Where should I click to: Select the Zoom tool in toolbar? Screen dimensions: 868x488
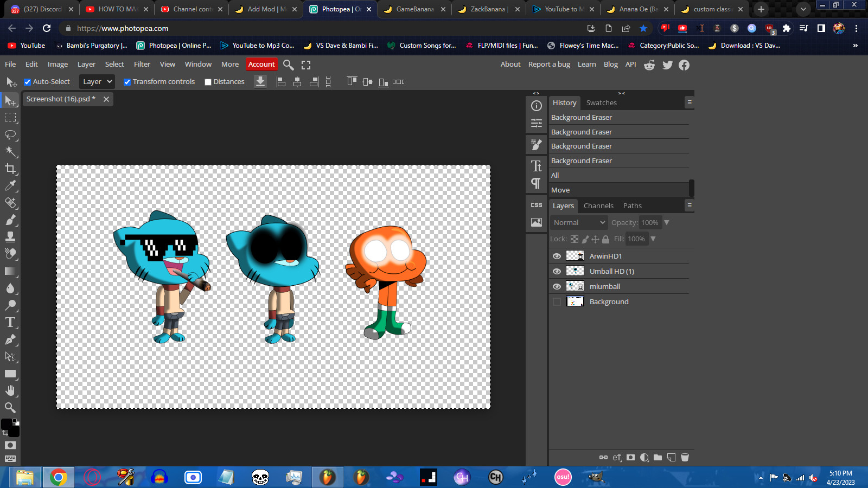10,407
